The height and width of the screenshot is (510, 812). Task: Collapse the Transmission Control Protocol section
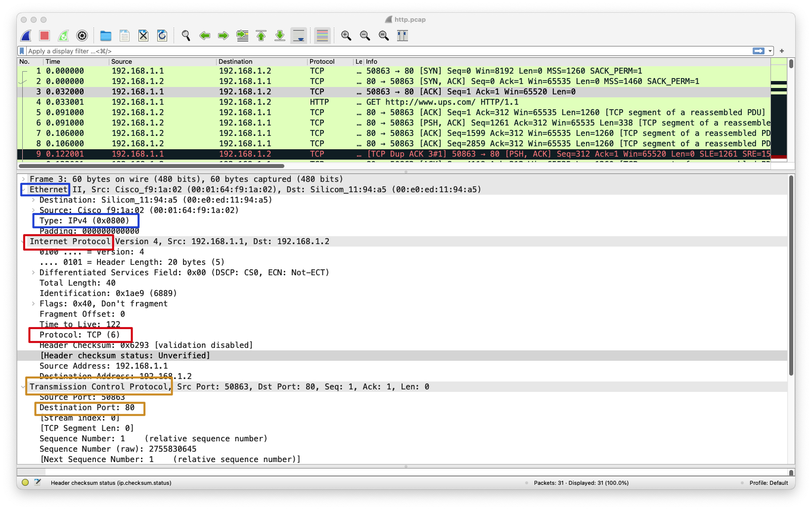[22, 386]
